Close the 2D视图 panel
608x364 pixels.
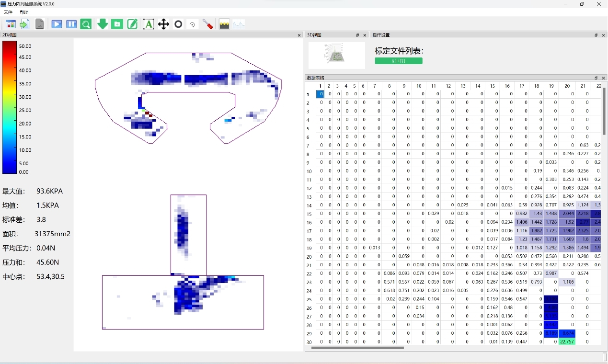pos(299,35)
